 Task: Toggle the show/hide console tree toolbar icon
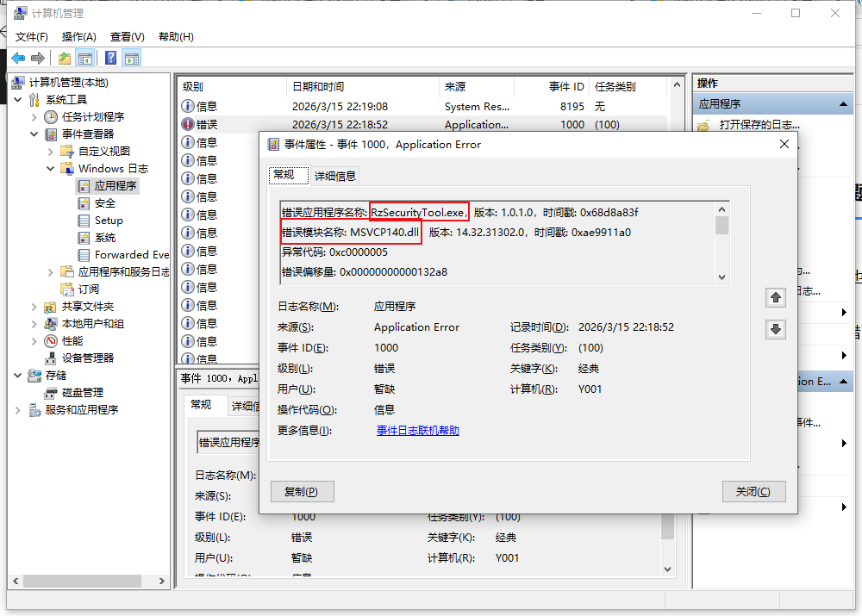(x=85, y=58)
